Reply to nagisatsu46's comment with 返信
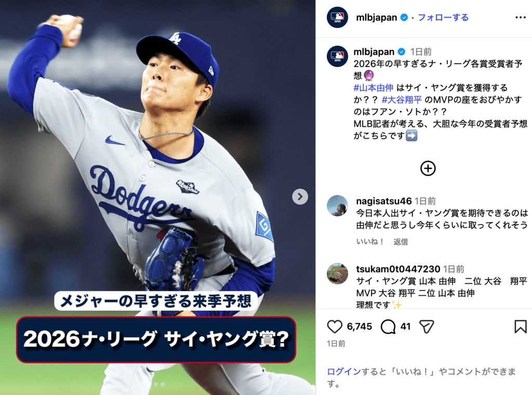 401,242
